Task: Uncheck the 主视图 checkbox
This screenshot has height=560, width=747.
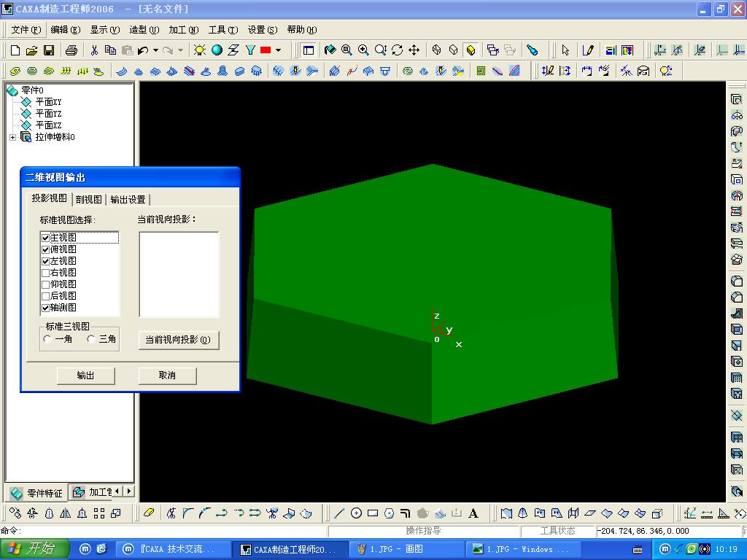Action: tap(46, 238)
